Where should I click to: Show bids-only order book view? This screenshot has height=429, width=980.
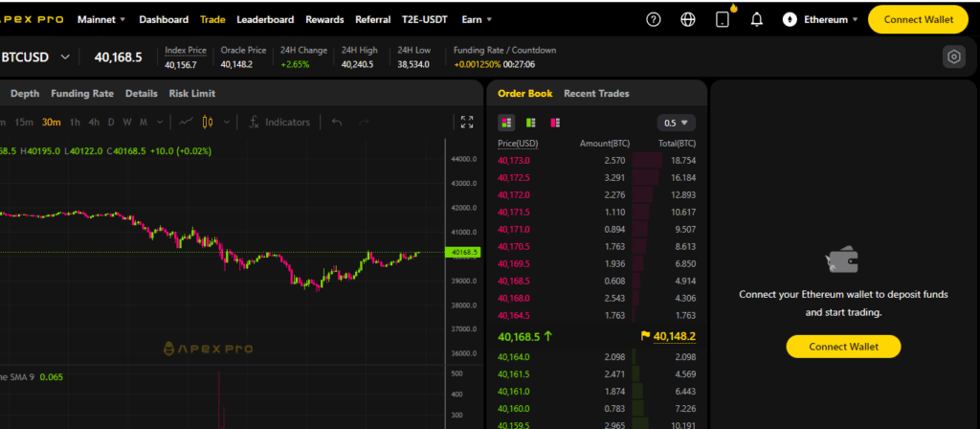[530, 123]
